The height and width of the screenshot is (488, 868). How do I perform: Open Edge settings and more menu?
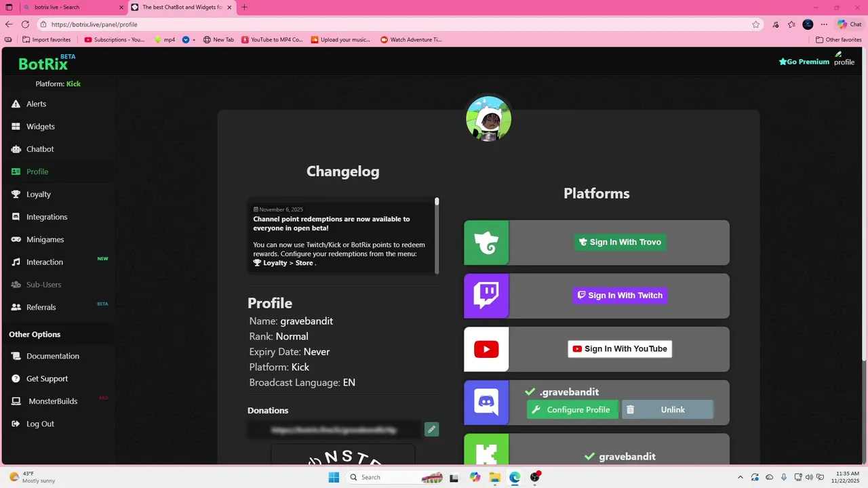pos(824,24)
